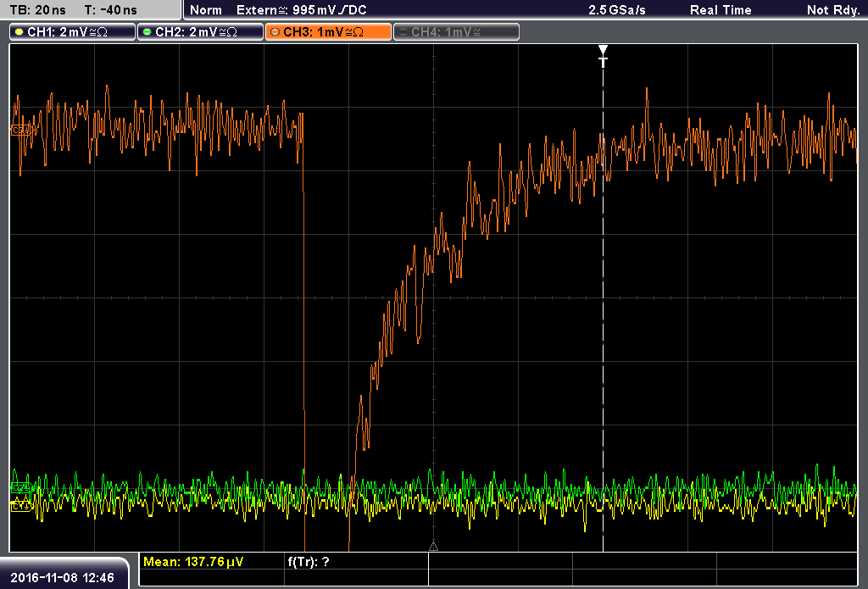Click the orange dot on CH3 tab
This screenshot has height=589, width=868.
tap(275, 32)
